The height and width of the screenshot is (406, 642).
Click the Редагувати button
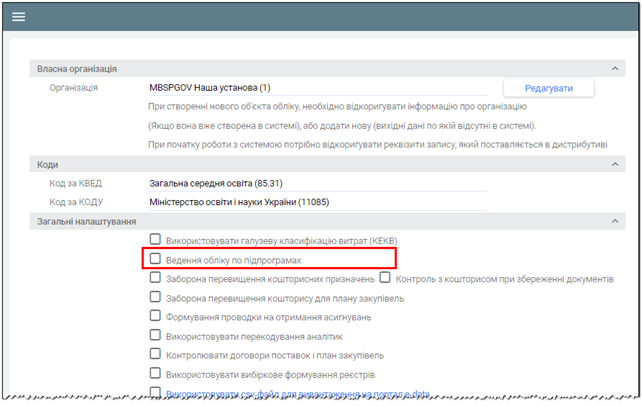(549, 89)
